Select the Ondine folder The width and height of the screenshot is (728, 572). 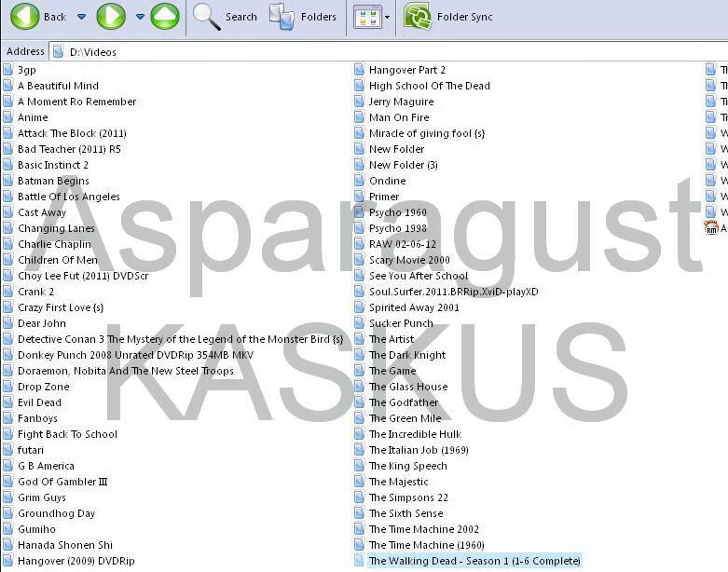[387, 181]
